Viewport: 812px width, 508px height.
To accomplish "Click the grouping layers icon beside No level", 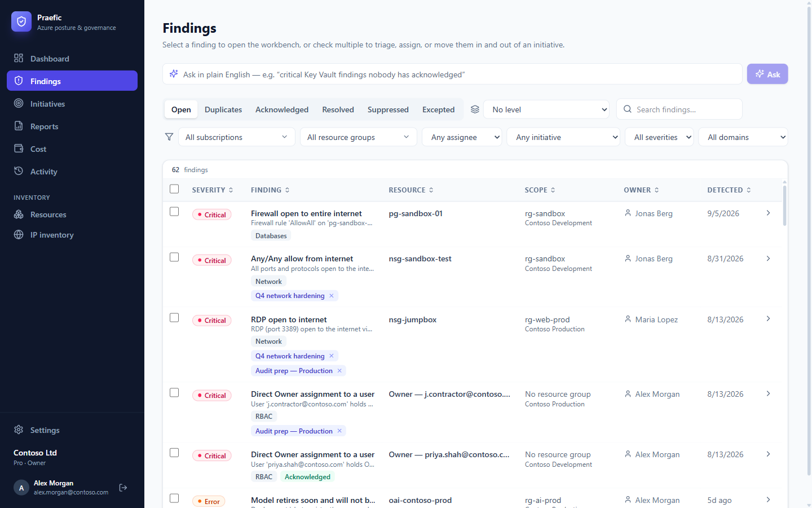I will (x=475, y=110).
